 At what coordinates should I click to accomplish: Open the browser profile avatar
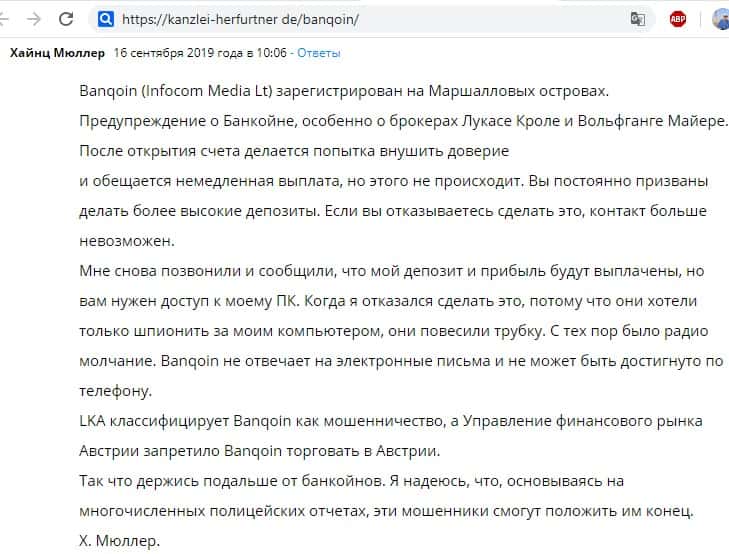pos(720,19)
